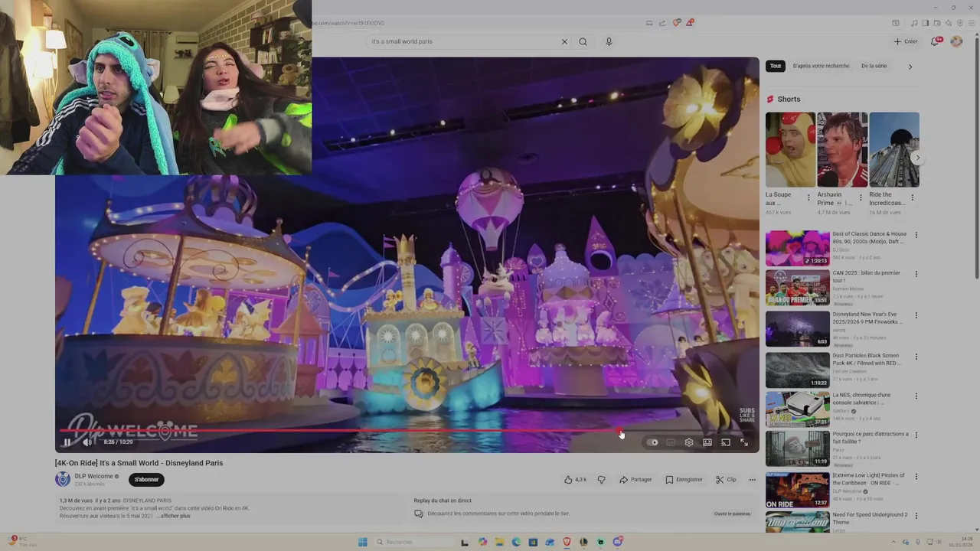Open La NES, chronique d'une console video
The image size is (980, 551).
point(797,409)
